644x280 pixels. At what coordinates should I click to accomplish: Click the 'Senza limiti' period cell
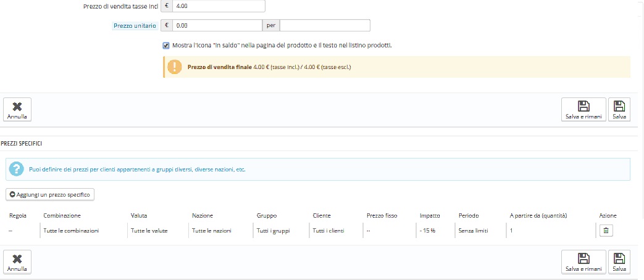[473, 230]
